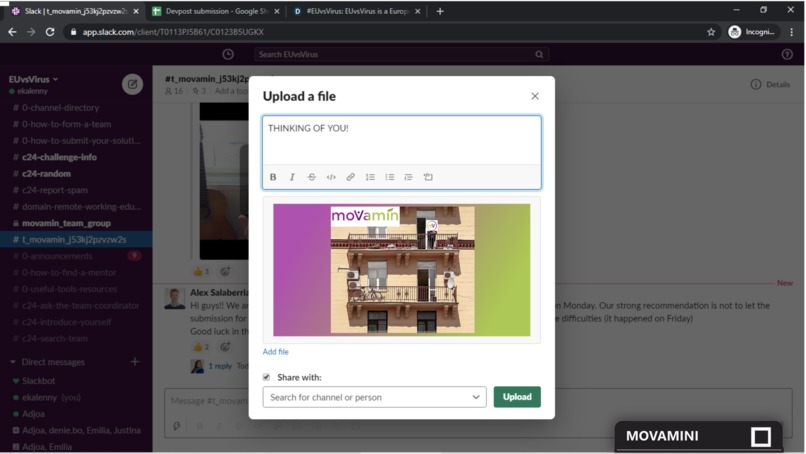This screenshot has width=806, height=454.
Task: Bookmark this page with star icon
Action: point(711,32)
